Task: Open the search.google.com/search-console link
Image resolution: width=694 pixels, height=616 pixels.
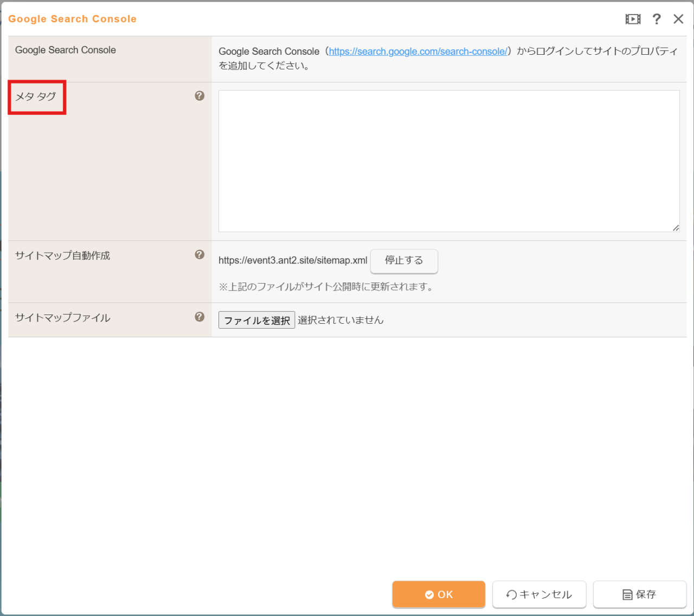Action: (x=418, y=52)
